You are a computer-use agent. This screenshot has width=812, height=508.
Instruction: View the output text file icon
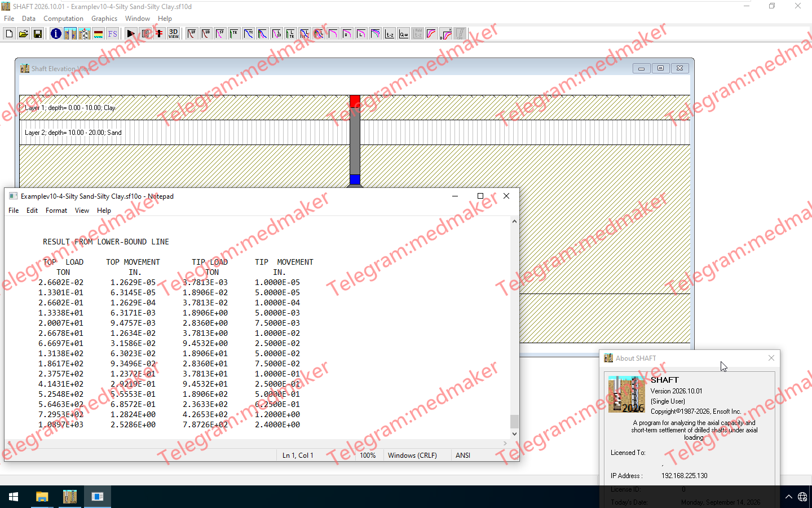pos(145,34)
